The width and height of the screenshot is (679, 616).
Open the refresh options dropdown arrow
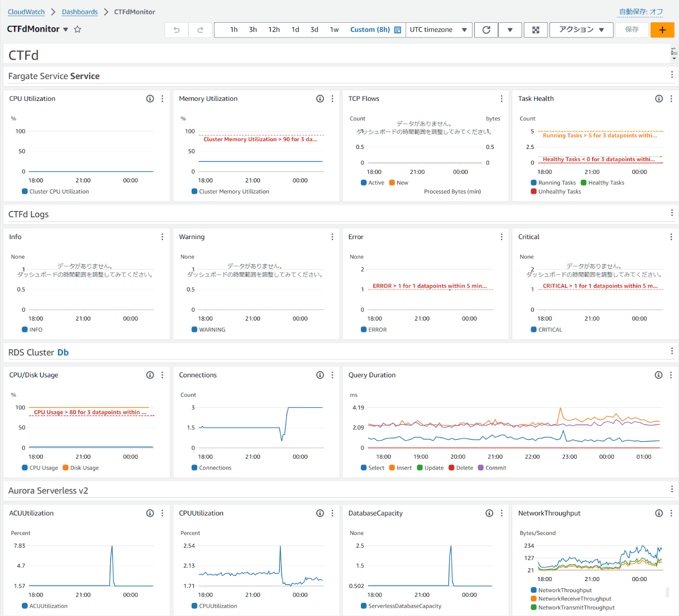[510, 30]
